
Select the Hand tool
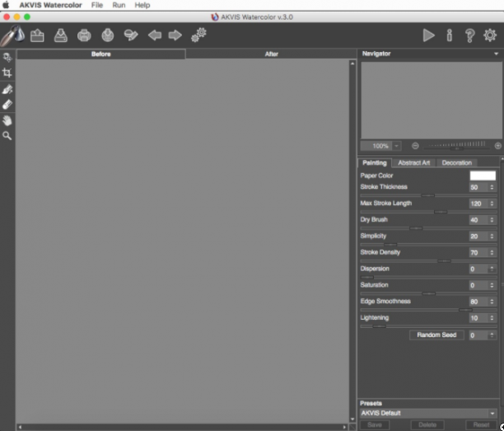point(7,120)
